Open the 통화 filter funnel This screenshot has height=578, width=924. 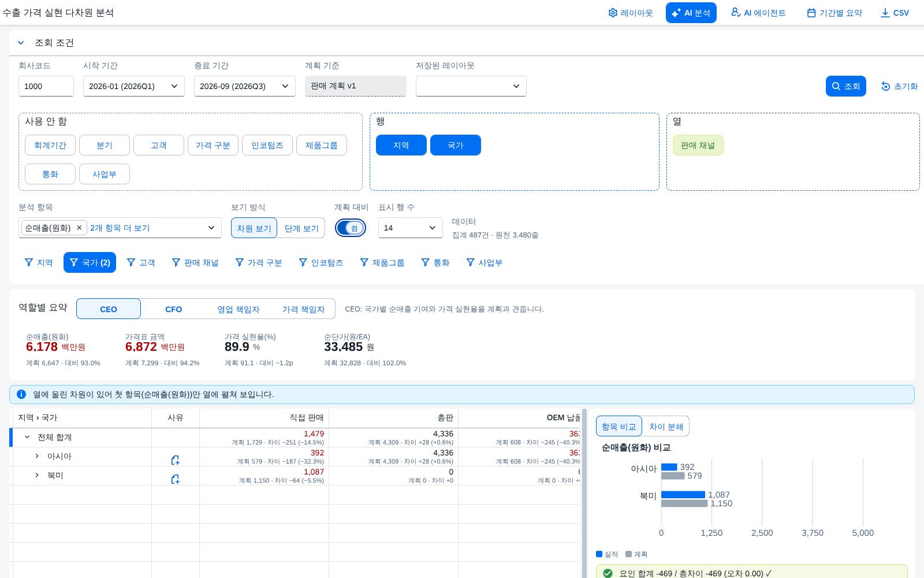click(435, 262)
